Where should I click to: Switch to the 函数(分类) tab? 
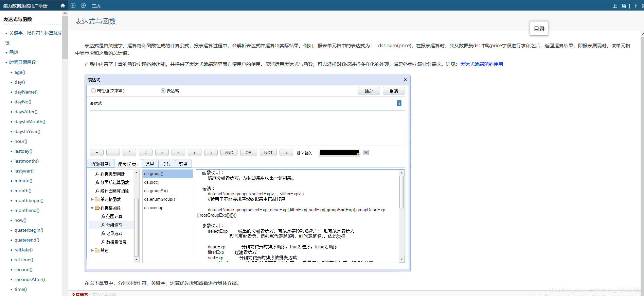click(128, 164)
